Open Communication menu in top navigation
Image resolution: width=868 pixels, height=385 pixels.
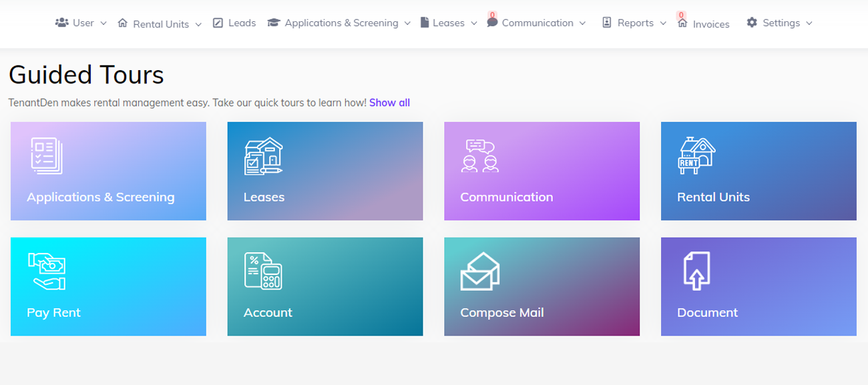pos(537,23)
